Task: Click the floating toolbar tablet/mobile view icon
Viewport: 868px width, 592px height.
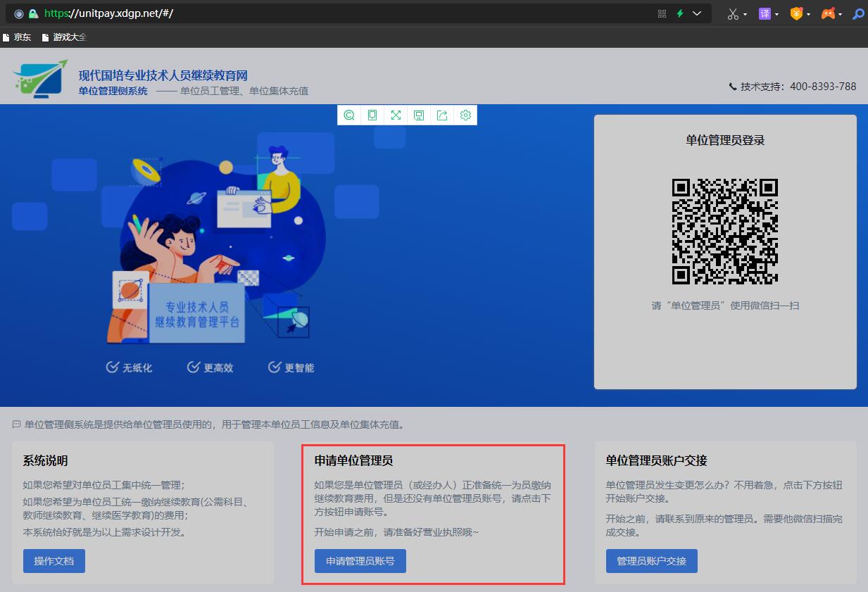Action: click(x=372, y=115)
